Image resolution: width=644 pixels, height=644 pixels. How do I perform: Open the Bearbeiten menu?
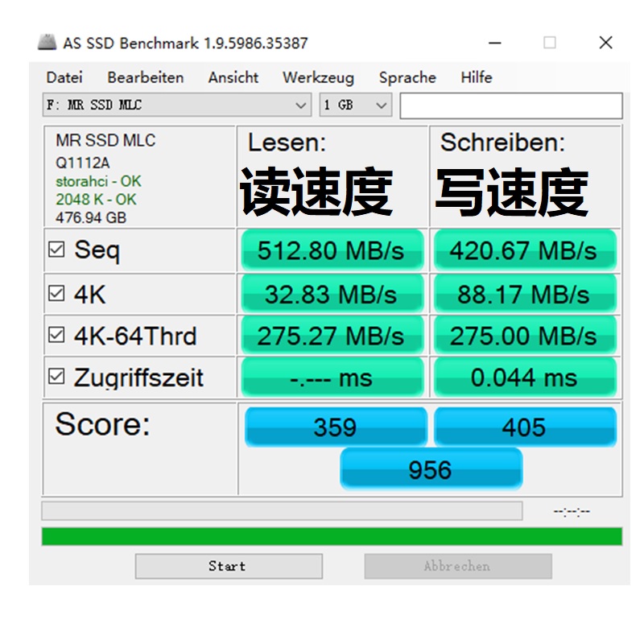pyautogui.click(x=146, y=77)
